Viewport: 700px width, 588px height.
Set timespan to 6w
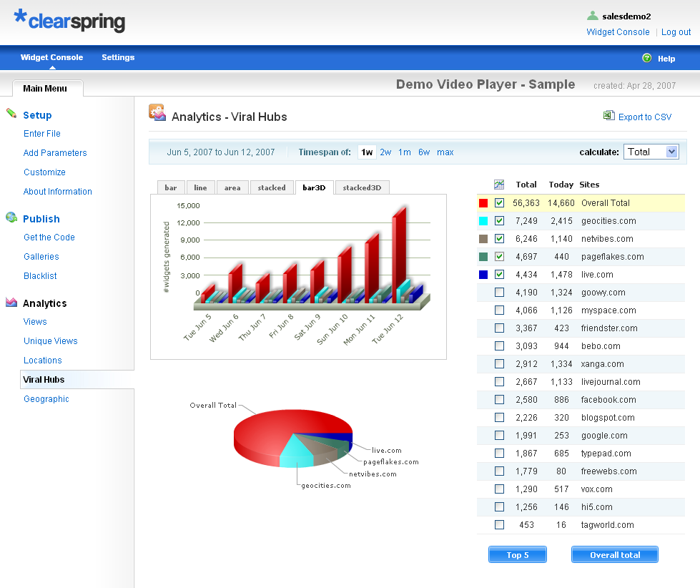pos(424,152)
